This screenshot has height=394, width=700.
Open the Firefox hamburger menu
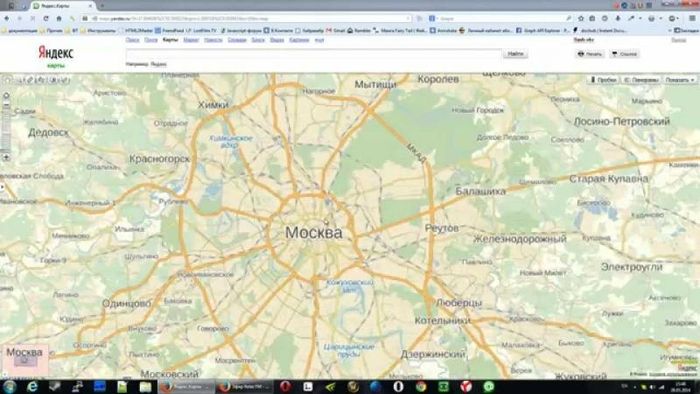(692, 18)
